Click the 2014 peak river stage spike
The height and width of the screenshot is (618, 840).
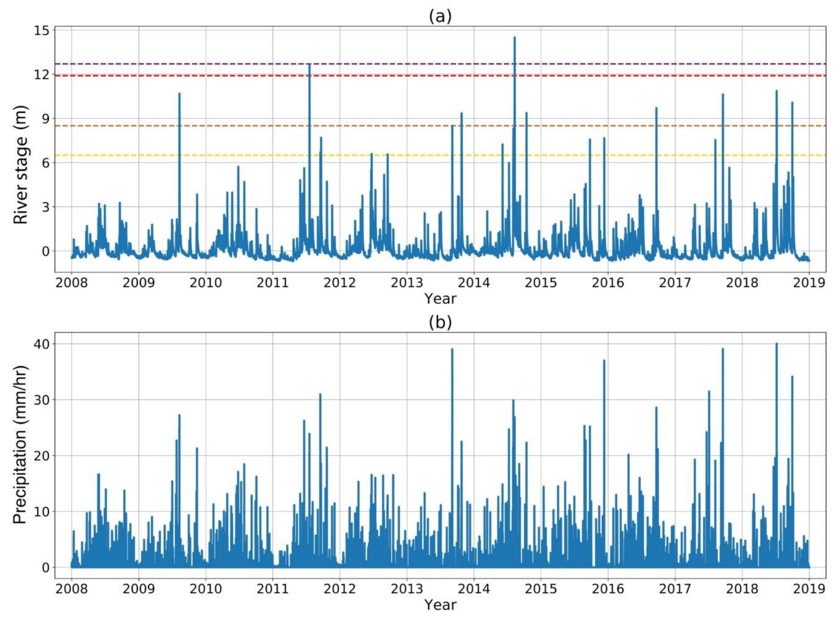(514, 39)
